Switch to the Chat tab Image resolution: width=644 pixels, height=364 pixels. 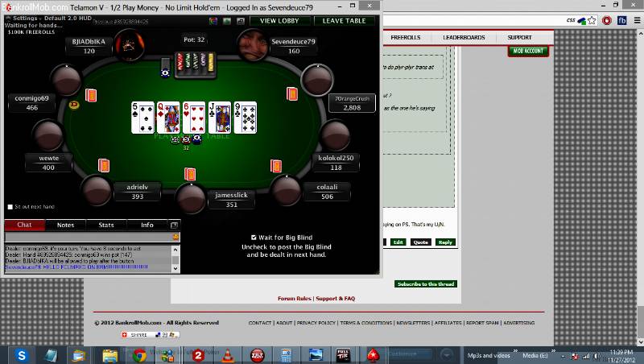(25, 225)
